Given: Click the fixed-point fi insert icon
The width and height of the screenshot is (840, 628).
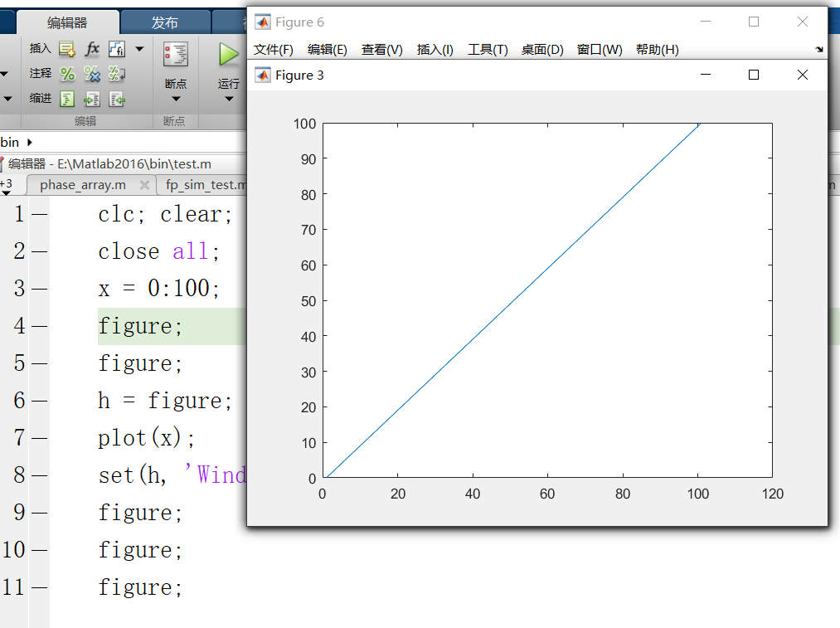Looking at the screenshot, I should coord(117,49).
